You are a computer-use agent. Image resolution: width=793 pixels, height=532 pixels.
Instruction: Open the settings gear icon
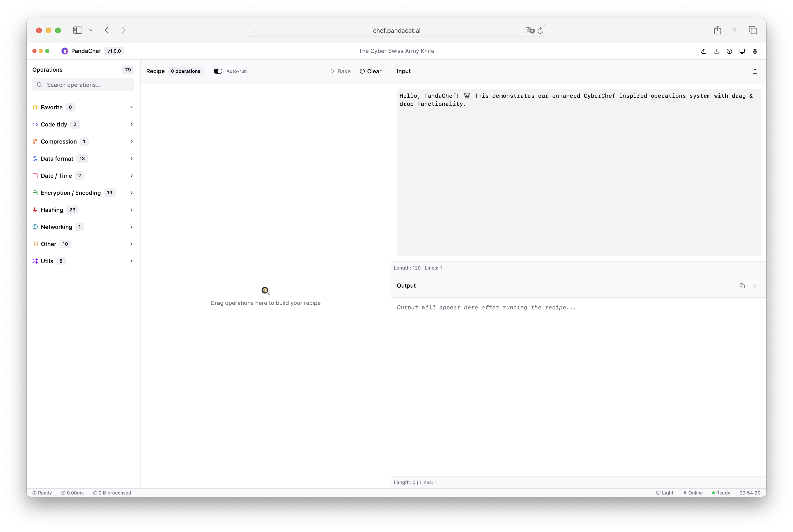point(755,51)
